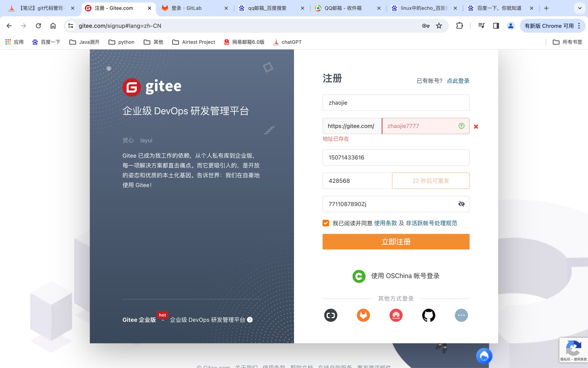Click the 立即注册 button
588x368 pixels.
(x=396, y=242)
